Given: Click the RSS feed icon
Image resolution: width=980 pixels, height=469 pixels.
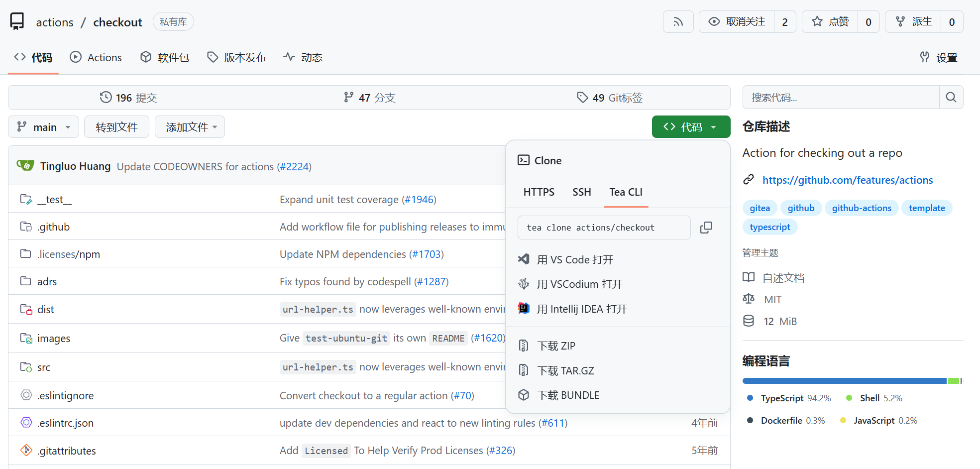Looking at the screenshot, I should click(x=678, y=22).
